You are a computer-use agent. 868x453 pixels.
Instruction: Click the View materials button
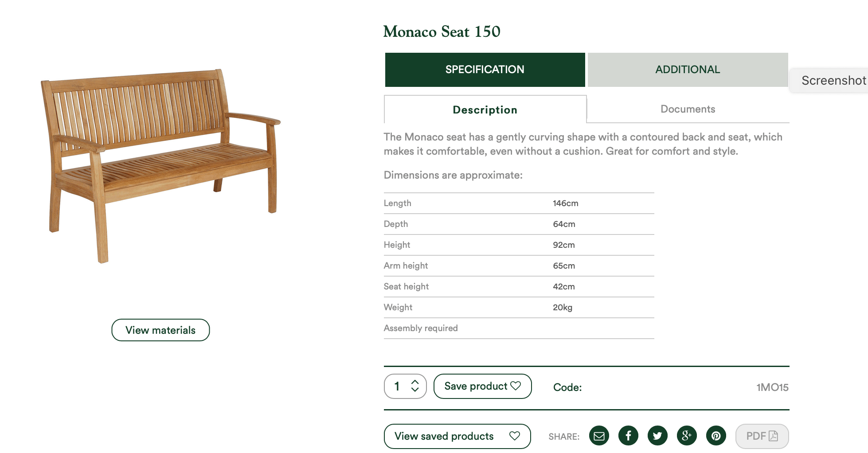[160, 330]
